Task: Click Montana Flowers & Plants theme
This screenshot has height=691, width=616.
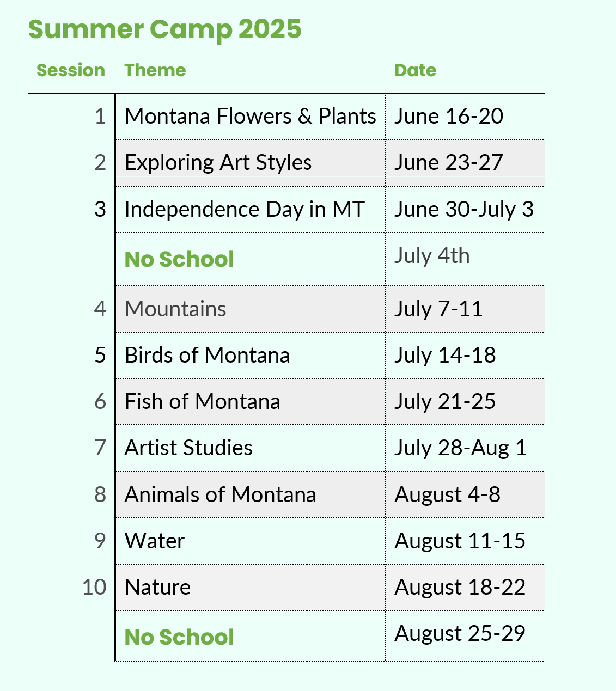Action: 250,117
